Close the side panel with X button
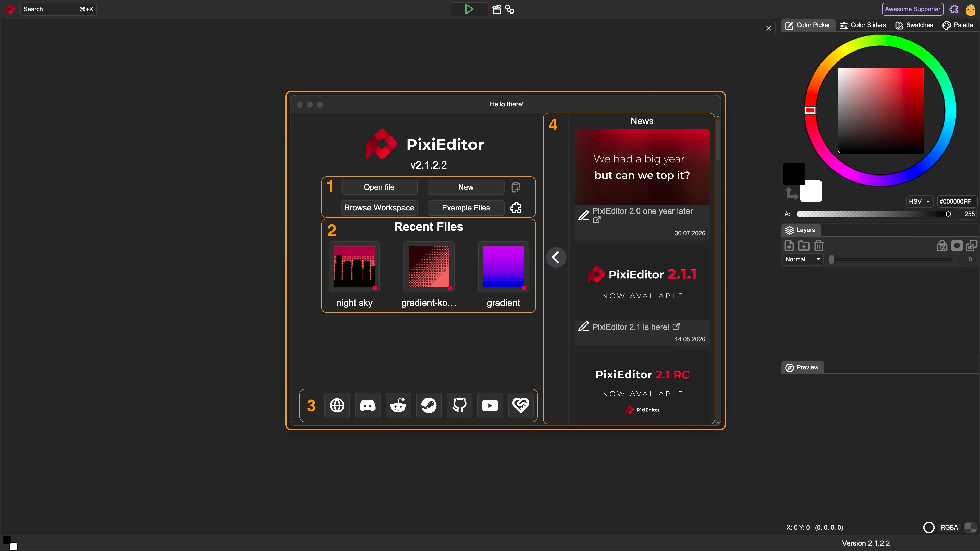Image resolution: width=980 pixels, height=551 pixels. tap(768, 28)
